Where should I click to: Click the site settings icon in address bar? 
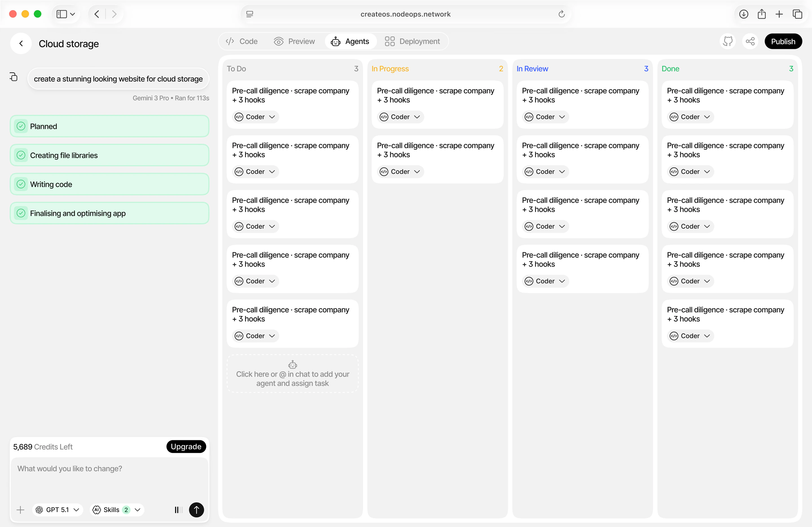click(x=250, y=14)
